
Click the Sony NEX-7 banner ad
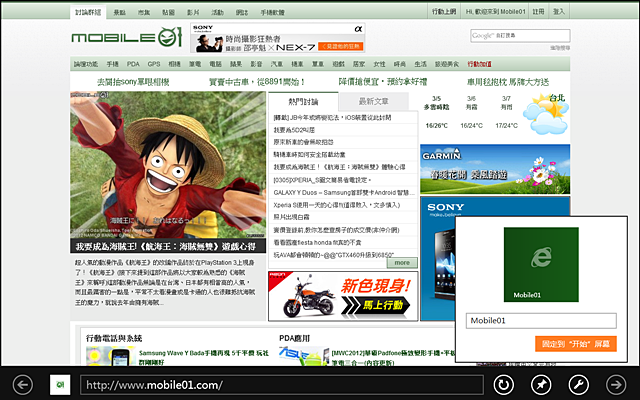tap(278, 38)
